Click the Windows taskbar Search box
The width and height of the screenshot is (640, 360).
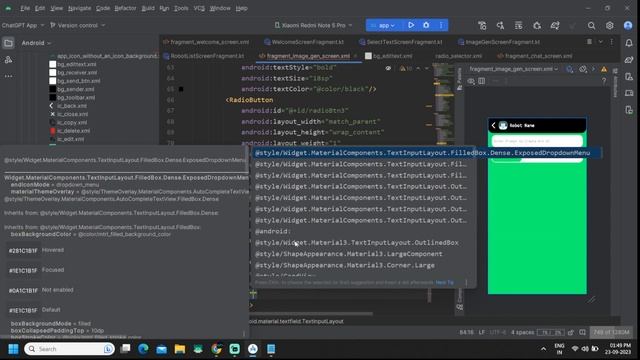click(69, 349)
